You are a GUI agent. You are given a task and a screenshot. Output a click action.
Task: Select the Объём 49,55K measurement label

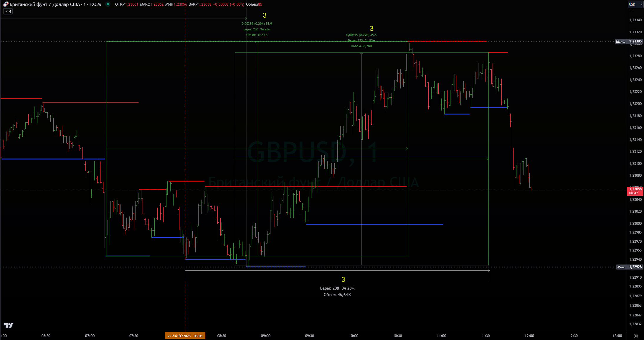[257, 35]
